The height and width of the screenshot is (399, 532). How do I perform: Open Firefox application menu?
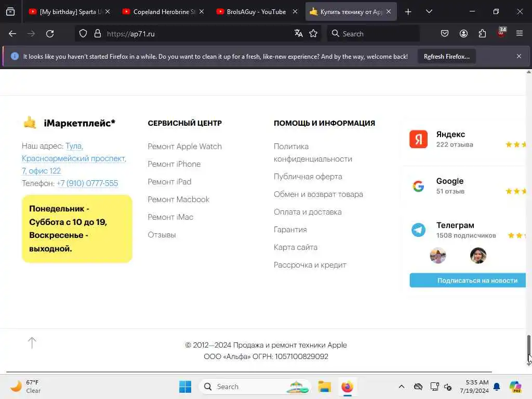[x=520, y=33]
